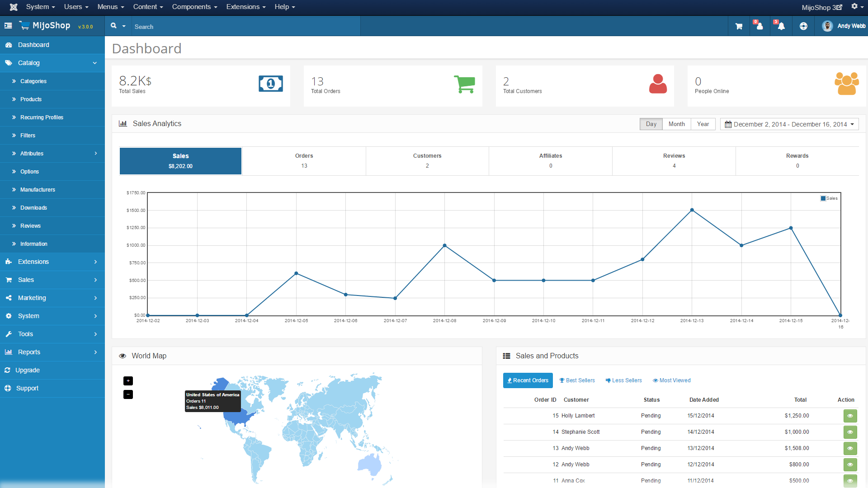Open the Help top menu
This screenshot has height=488, width=868.
[x=284, y=7]
